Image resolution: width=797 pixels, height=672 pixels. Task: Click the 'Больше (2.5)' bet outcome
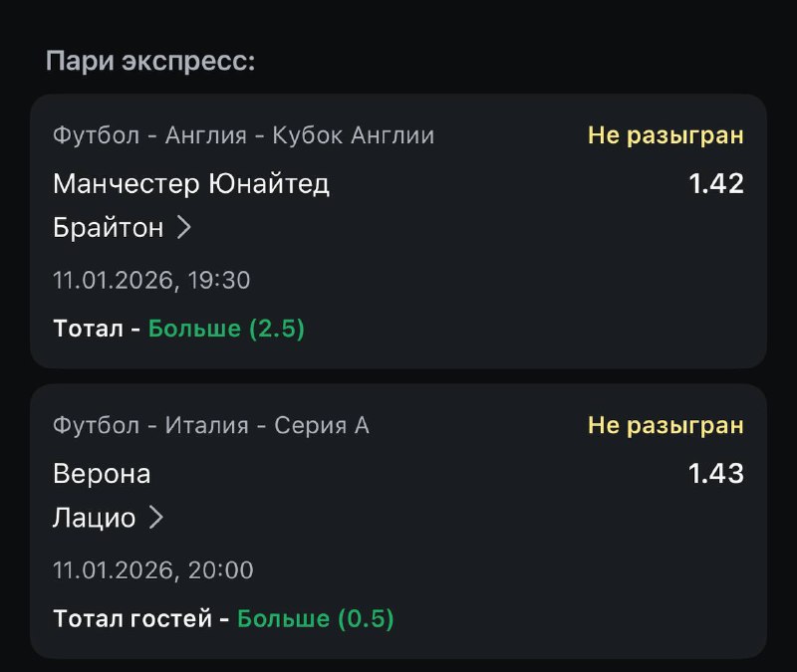point(226,329)
